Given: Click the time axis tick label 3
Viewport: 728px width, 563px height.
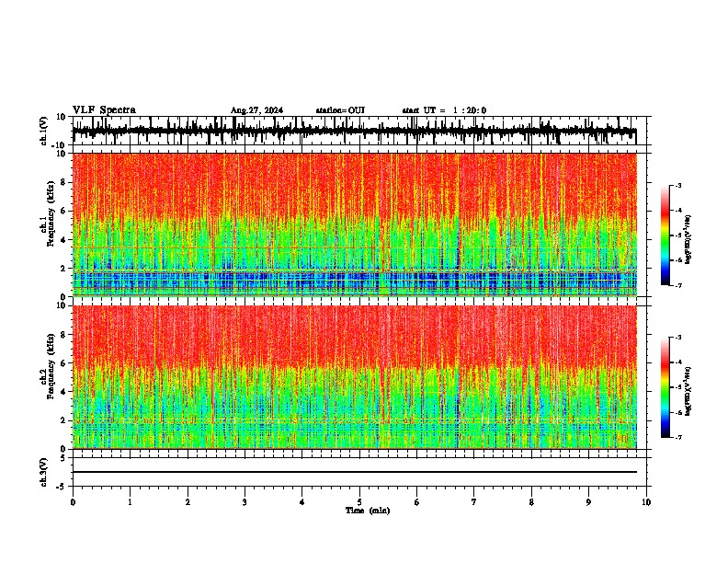Looking at the screenshot, I should (245, 502).
